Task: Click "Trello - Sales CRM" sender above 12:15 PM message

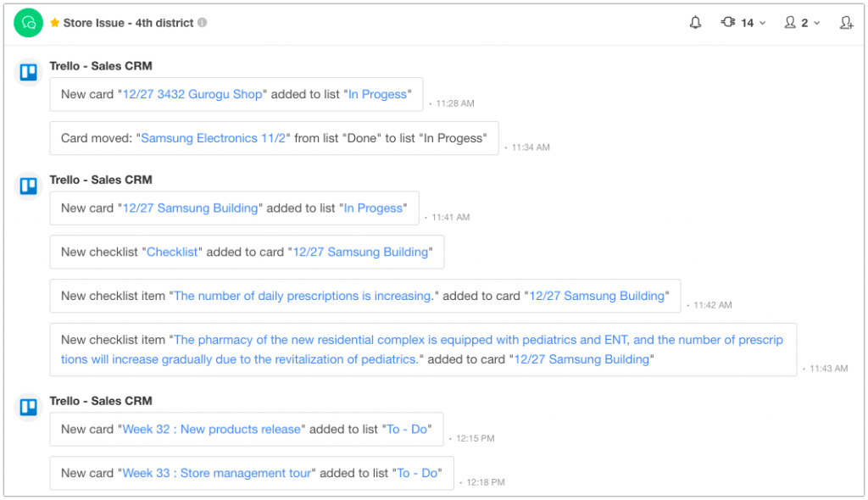Action: tap(101, 401)
